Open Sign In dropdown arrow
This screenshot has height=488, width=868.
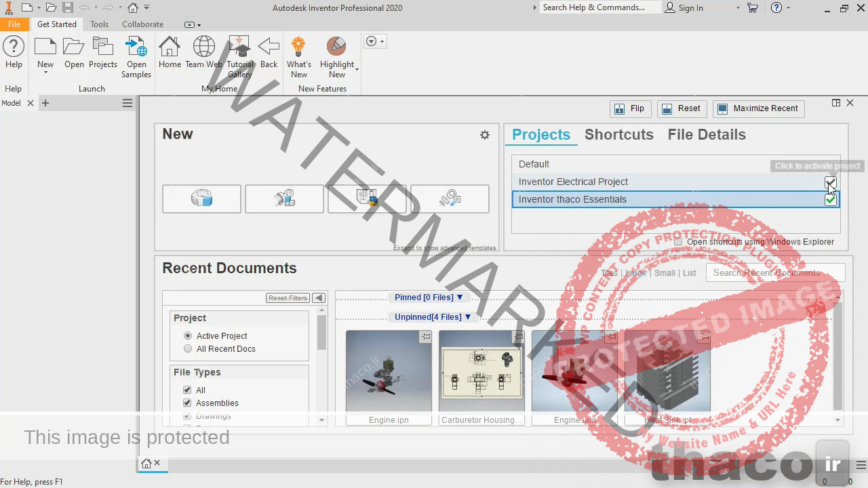pyautogui.click(x=738, y=7)
